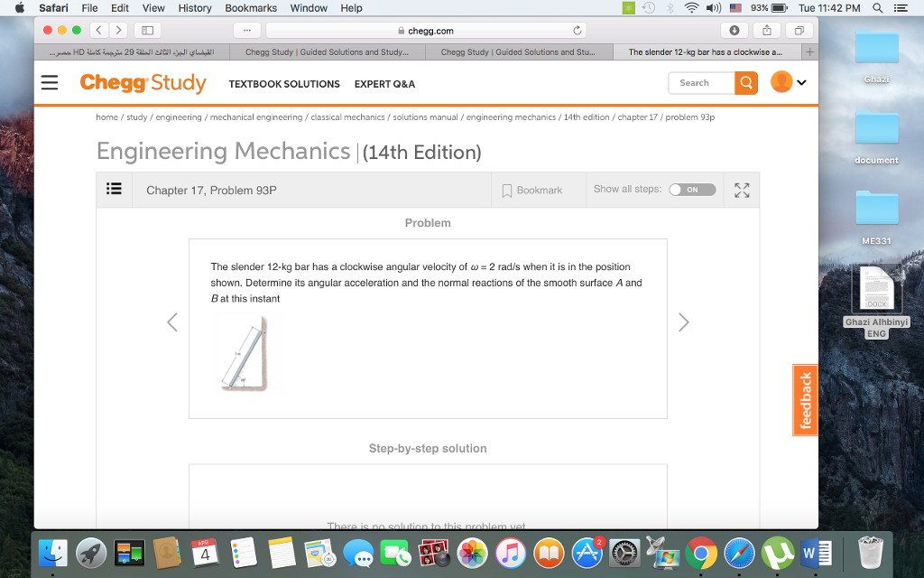Screen dimensions: 924x578
Task: Click Safari's share icon
Action: pyautogui.click(x=767, y=31)
